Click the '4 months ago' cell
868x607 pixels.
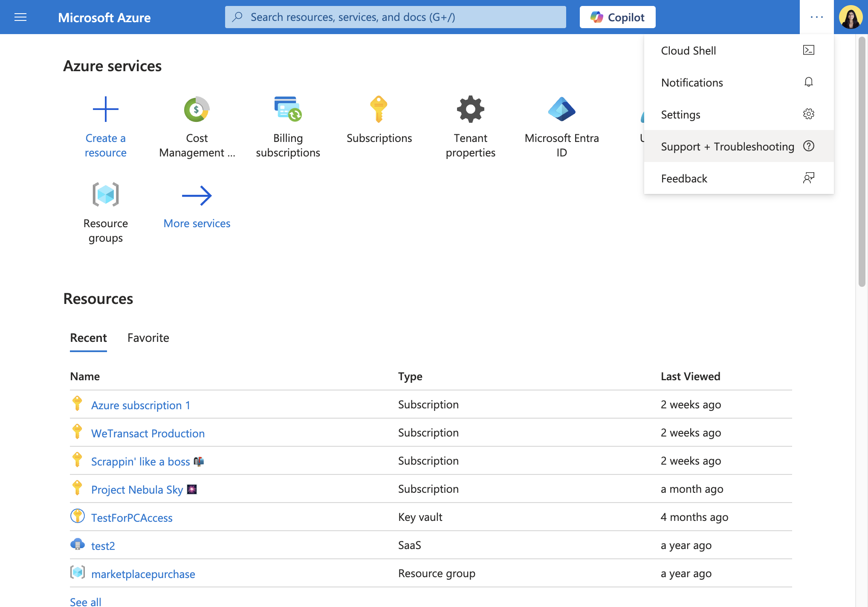tap(694, 517)
